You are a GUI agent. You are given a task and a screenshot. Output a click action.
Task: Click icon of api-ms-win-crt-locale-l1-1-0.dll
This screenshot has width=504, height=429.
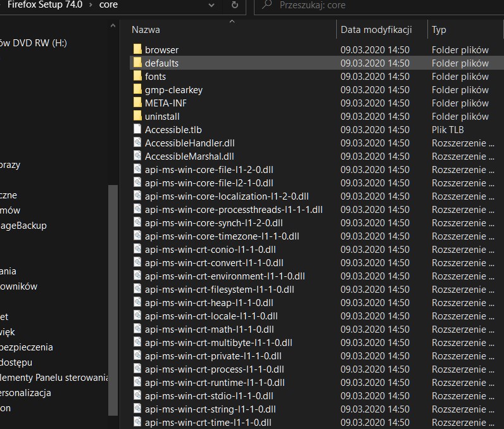click(x=137, y=316)
